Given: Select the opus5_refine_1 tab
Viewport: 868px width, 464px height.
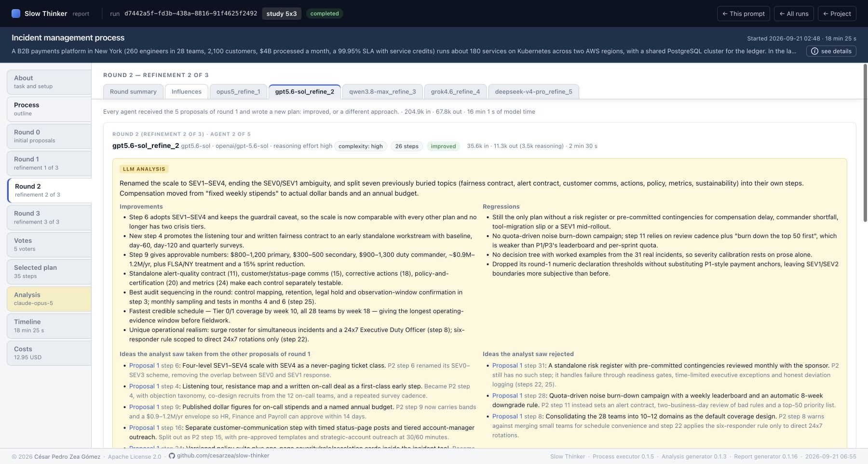Looking at the screenshot, I should (238, 92).
